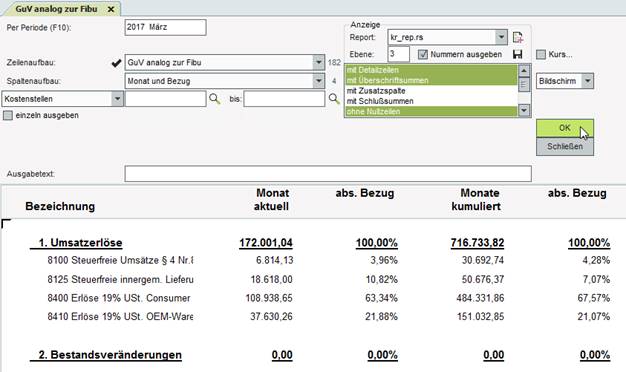
Task: Toggle the Nummern ausgeben checkbox
Action: (x=423, y=54)
